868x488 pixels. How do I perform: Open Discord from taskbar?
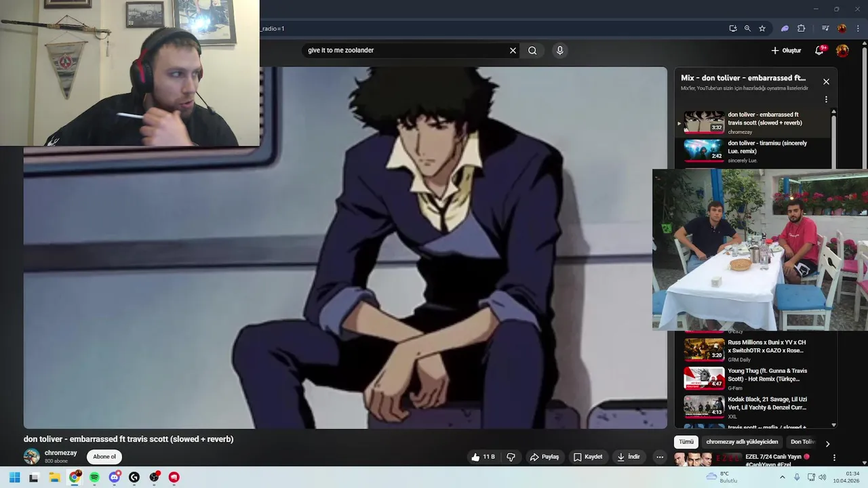pos(115,477)
